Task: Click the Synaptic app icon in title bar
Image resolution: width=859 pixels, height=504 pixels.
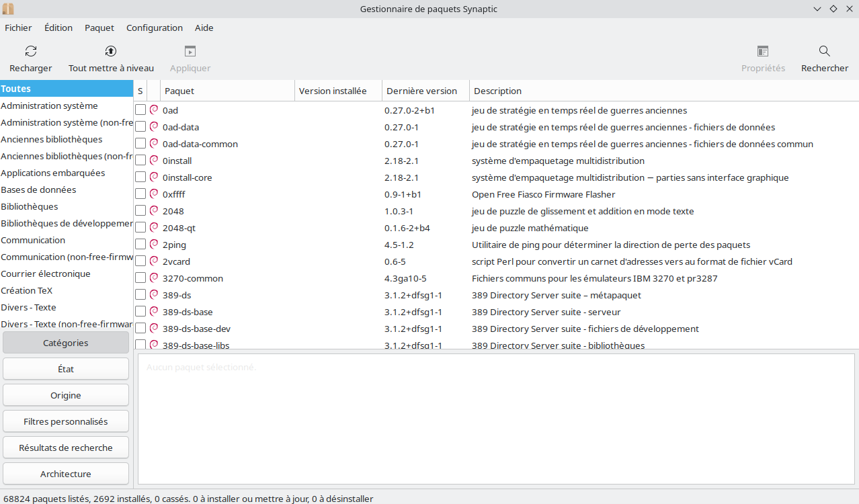Action: (8, 9)
